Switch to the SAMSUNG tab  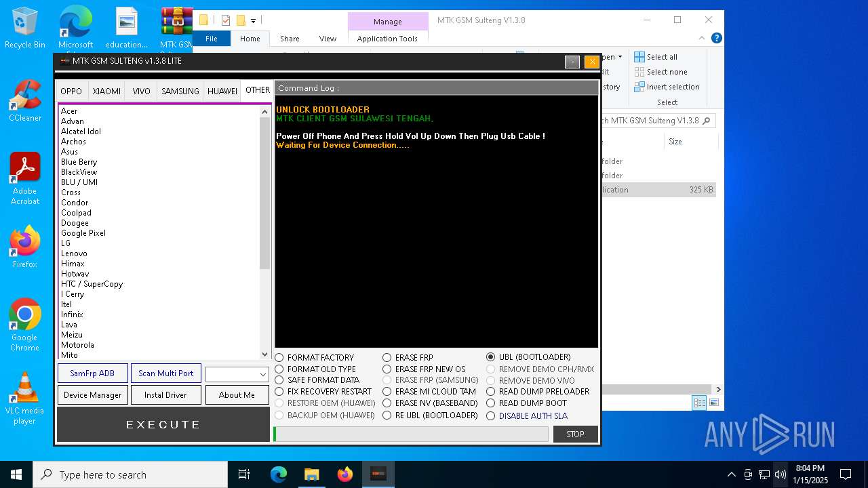point(180,91)
